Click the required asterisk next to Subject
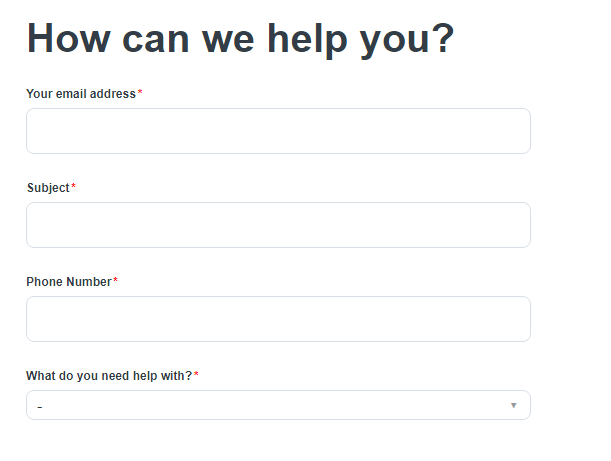Image resolution: width=611 pixels, height=461 pixels. (x=74, y=187)
